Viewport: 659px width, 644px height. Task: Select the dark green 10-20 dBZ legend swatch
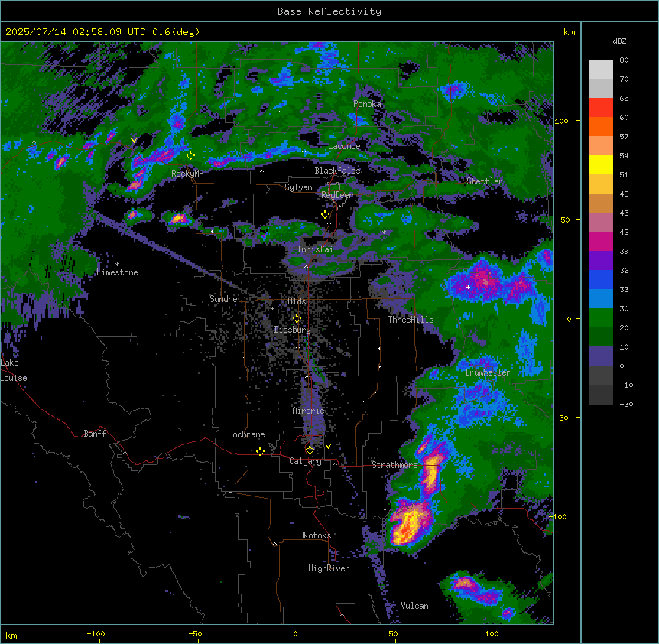coord(601,337)
